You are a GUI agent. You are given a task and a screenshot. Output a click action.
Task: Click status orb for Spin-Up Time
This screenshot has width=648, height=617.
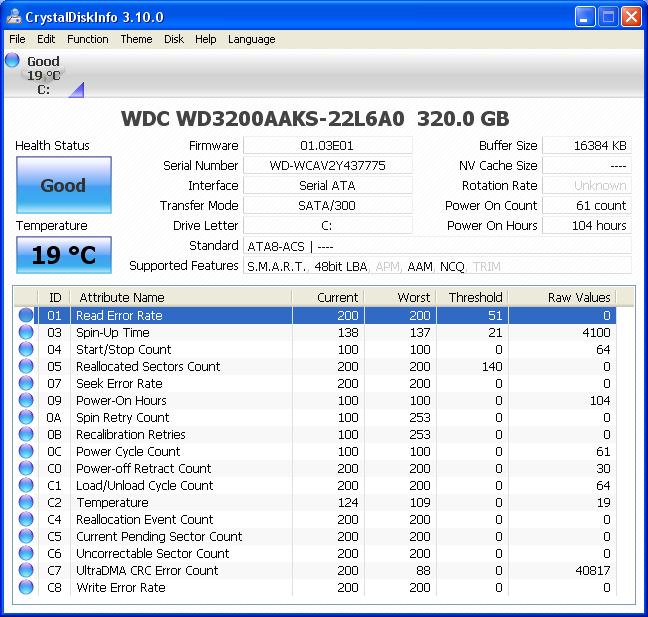pyautogui.click(x=26, y=332)
